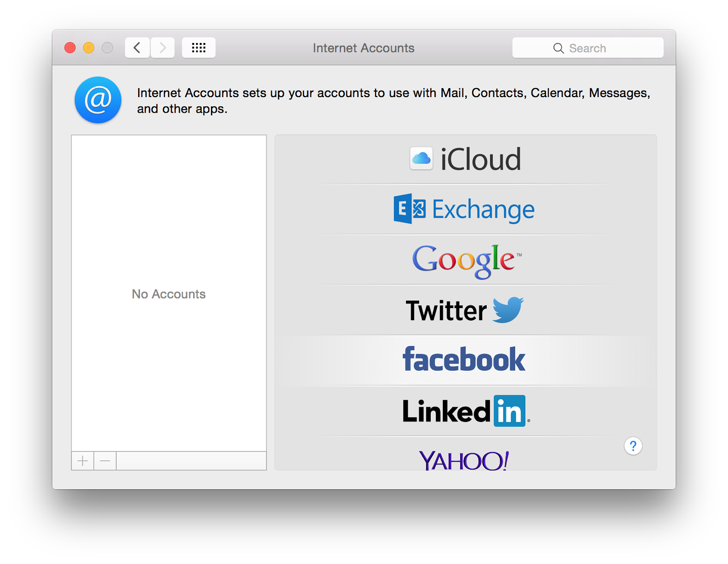Image resolution: width=728 pixels, height=564 pixels.
Task: Minimize the window with the yellow button
Action: (88, 48)
